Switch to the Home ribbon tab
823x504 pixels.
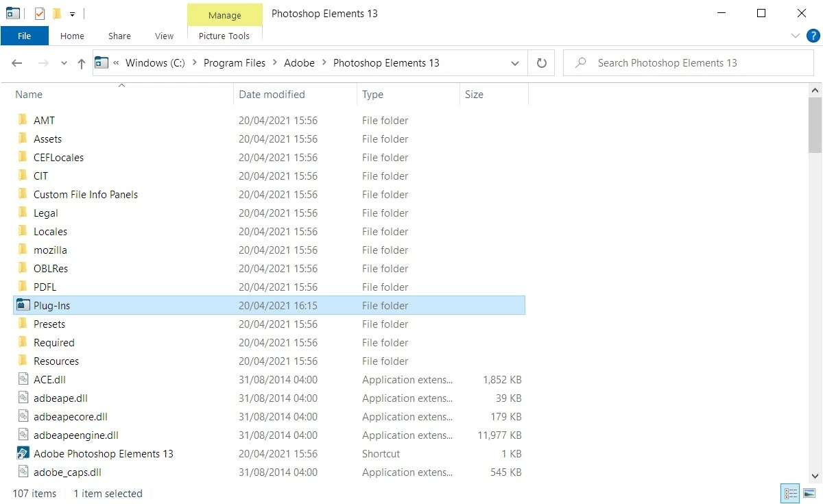[72, 36]
